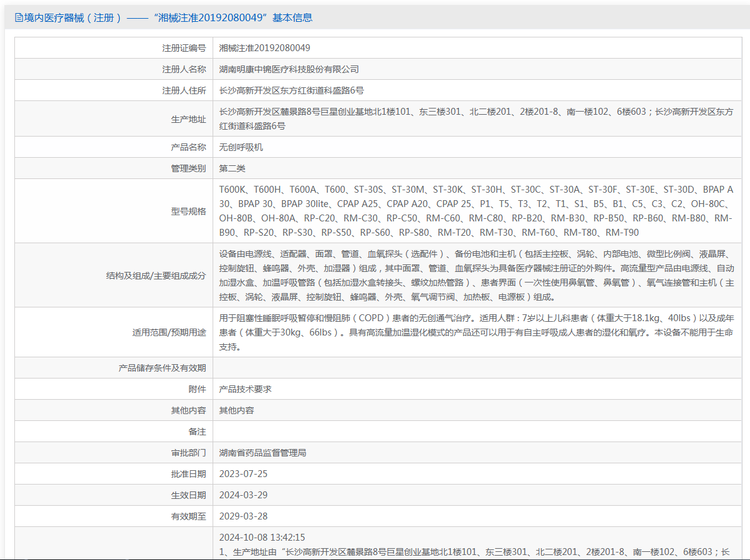750x560 pixels.
Task: Select product name 无创呼吸机
Action: (241, 147)
